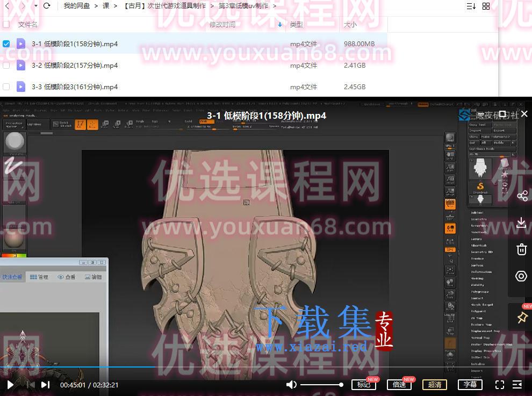Screen dimensions: 532x396
Task: Tick the select-all files checkbox
Action: tap(6, 24)
